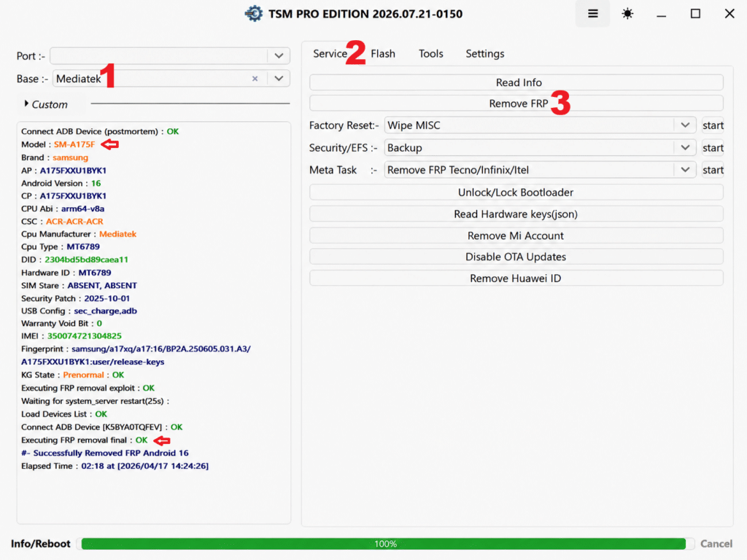Open the Factory Reset Wipe MISC dropdown
The image size is (747, 560).
click(x=685, y=125)
